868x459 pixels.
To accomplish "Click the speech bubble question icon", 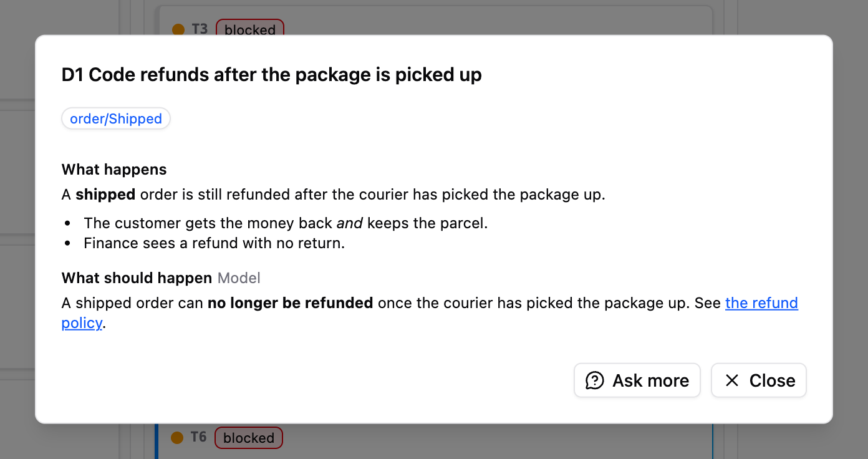I will tap(595, 380).
